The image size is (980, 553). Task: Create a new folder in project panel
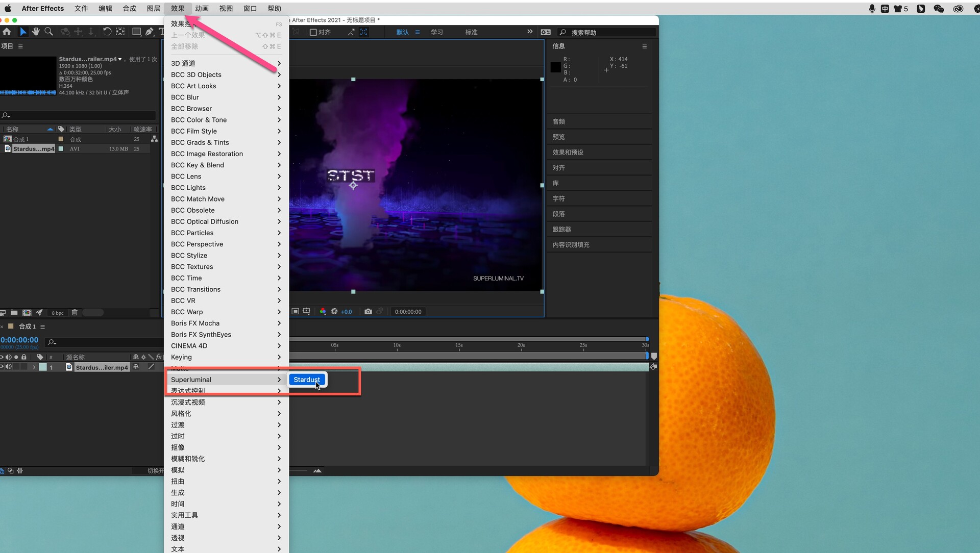(14, 312)
